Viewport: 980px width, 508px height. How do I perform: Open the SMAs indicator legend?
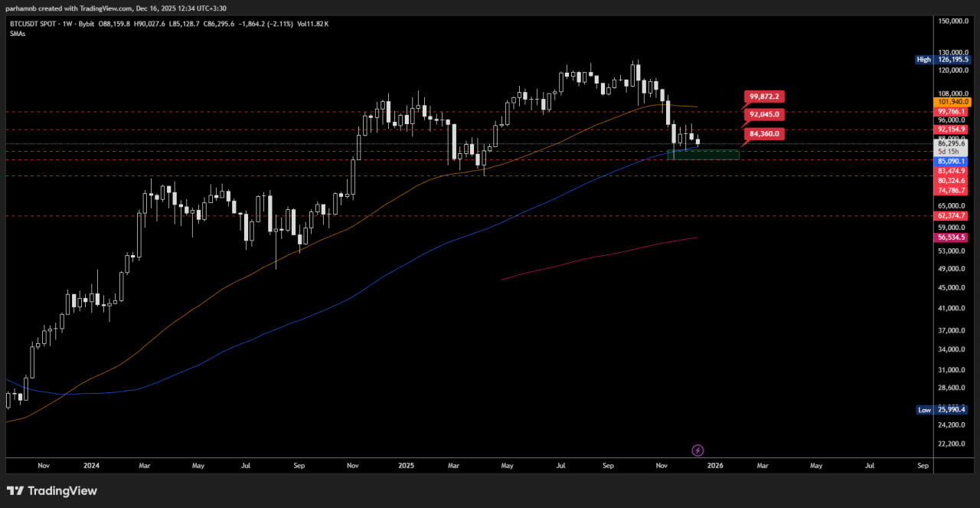point(17,34)
